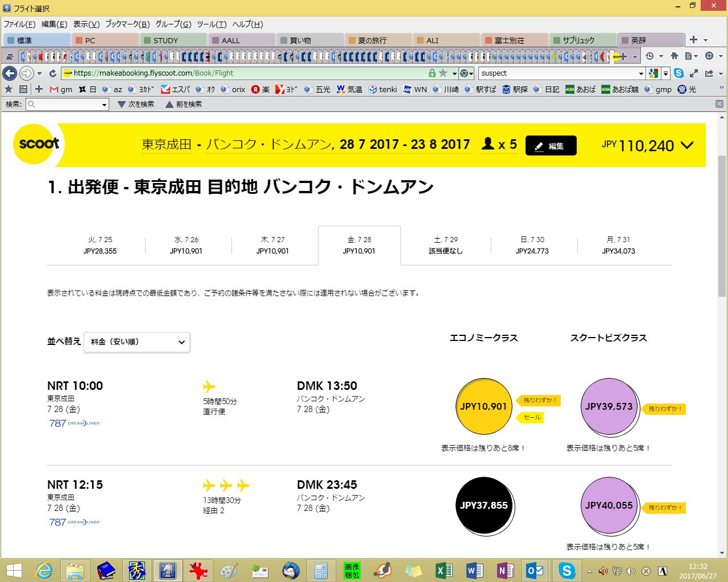Open the calculator icon in the taskbar

click(x=321, y=570)
